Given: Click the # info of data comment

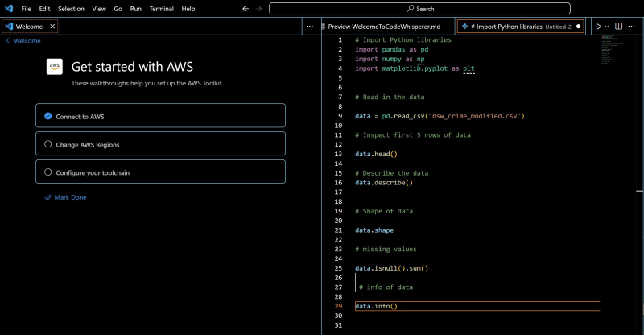Looking at the screenshot, I should coord(386,287).
